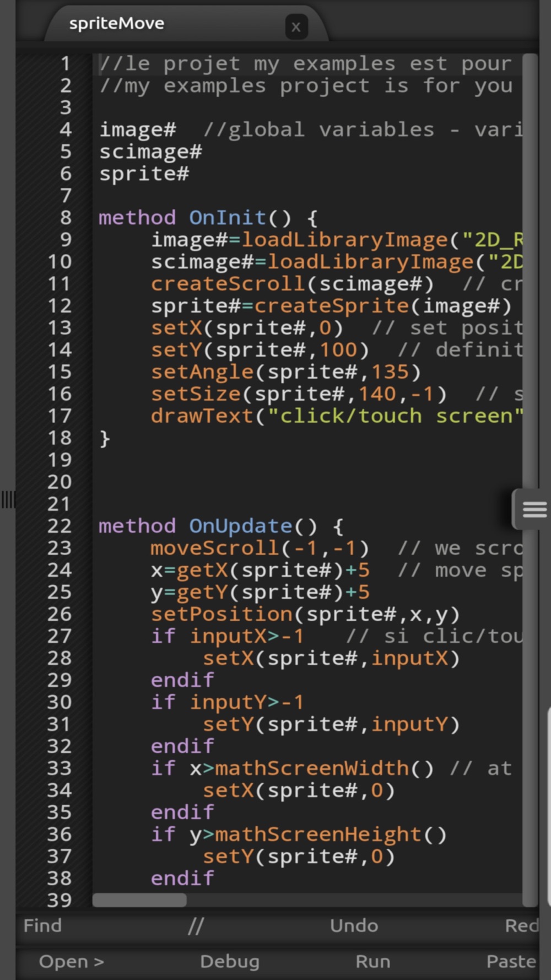551x980 pixels.
Task: Tap the left-edge panel grip handle
Action: [x=8, y=499]
